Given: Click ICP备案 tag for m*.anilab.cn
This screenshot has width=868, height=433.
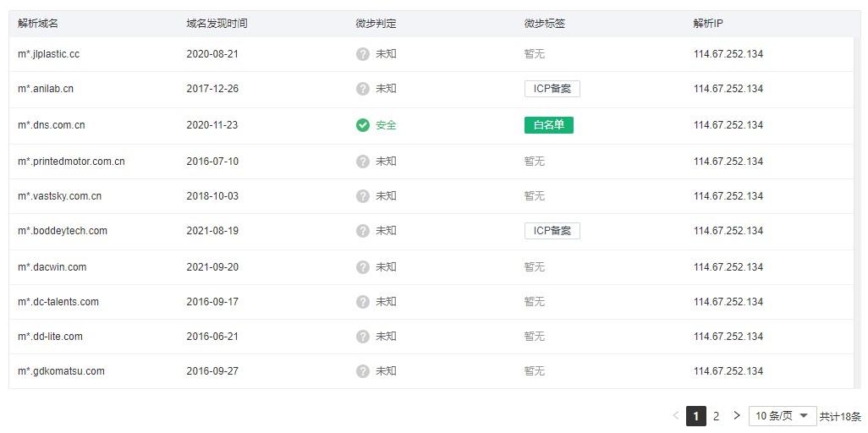Looking at the screenshot, I should point(552,89).
